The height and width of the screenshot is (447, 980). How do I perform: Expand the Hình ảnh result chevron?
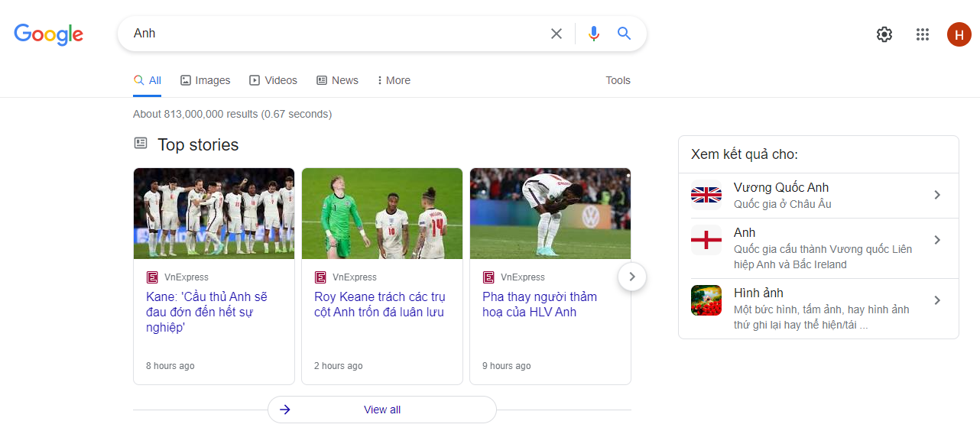937,300
